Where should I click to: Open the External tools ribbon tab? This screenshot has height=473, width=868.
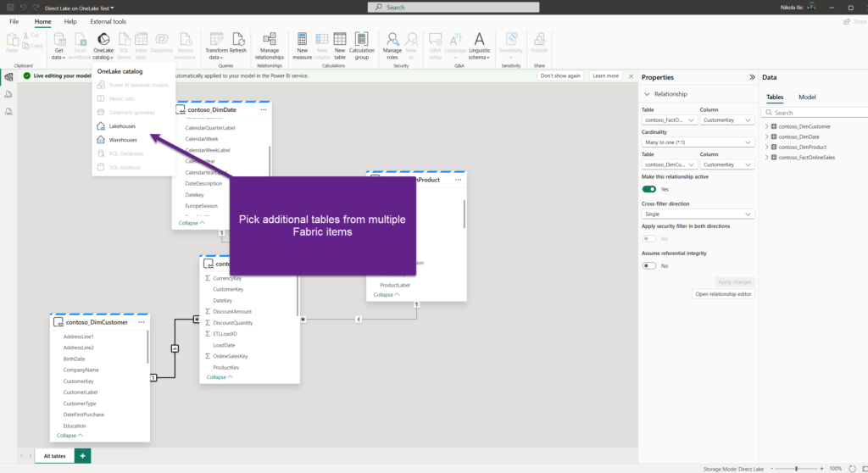point(108,21)
